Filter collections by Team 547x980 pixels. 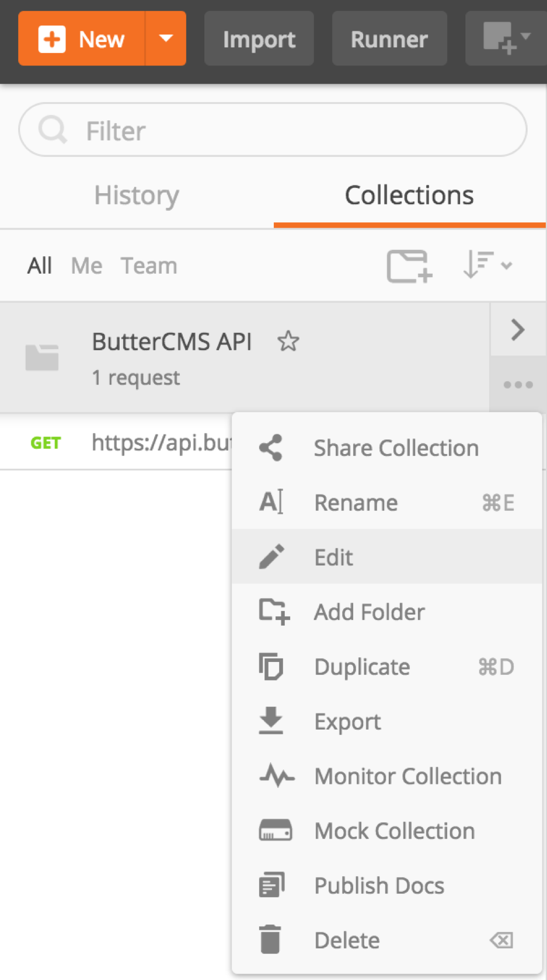149,266
